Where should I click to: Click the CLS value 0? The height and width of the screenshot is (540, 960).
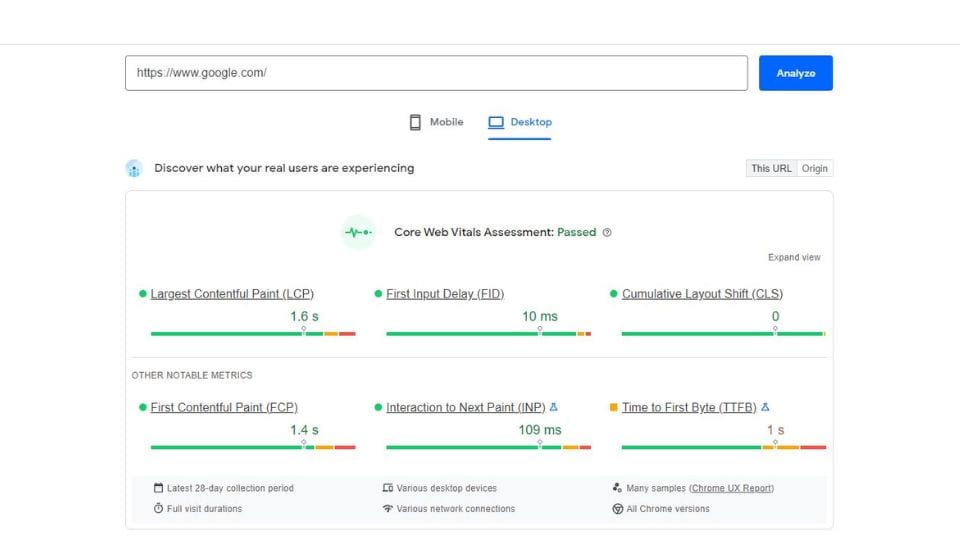click(x=775, y=317)
